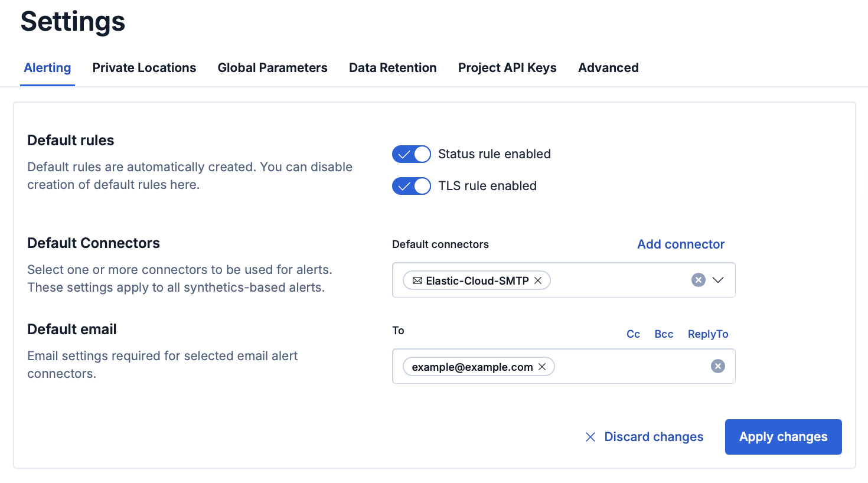
Task: Discard the pending changes
Action: click(x=653, y=437)
